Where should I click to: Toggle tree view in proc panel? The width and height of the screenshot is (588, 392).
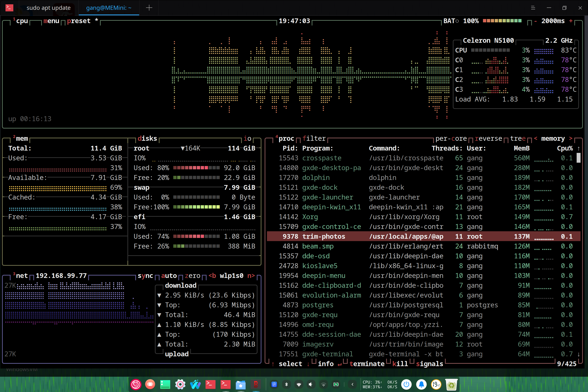tap(518, 139)
